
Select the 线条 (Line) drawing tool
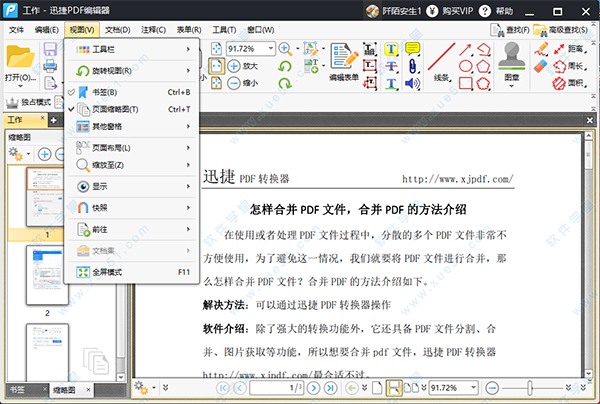point(439,60)
